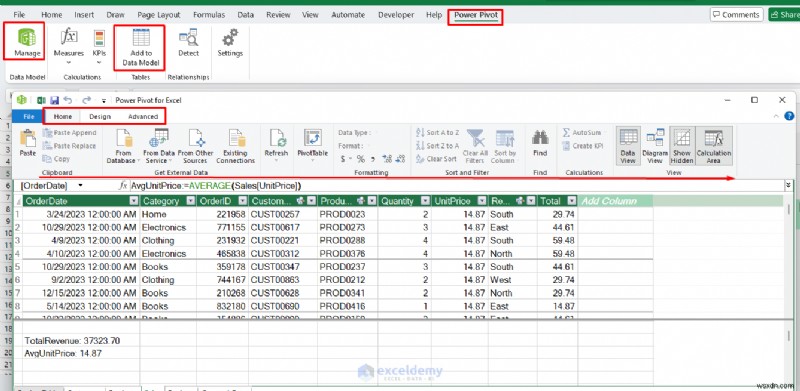Image resolution: width=800 pixels, height=391 pixels.
Task: Click Sort by Column
Action: 505,146
